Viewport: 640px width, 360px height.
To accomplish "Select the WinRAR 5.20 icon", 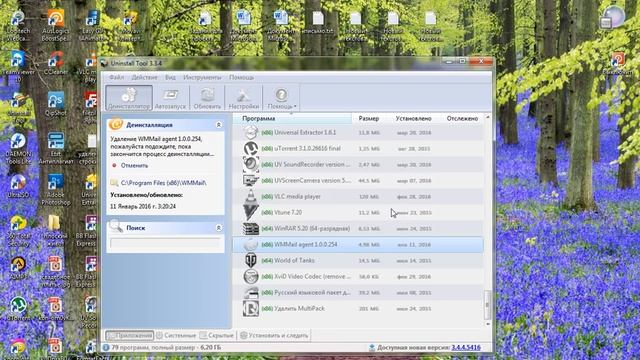I will click(251, 228).
